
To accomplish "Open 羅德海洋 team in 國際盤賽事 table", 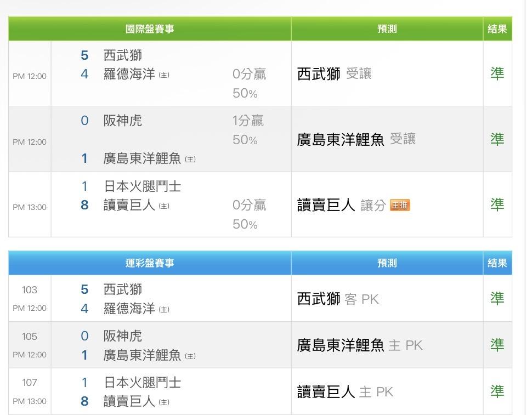I will [129, 75].
